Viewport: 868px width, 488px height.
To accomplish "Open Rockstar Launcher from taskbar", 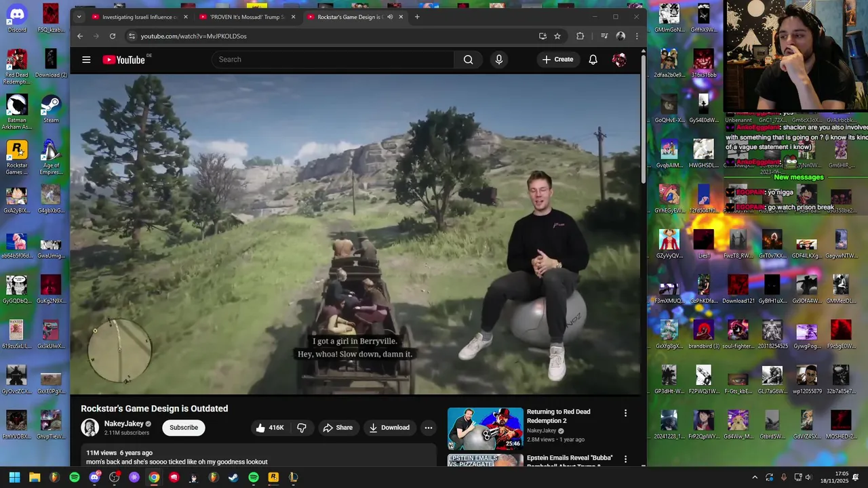I will 273,477.
